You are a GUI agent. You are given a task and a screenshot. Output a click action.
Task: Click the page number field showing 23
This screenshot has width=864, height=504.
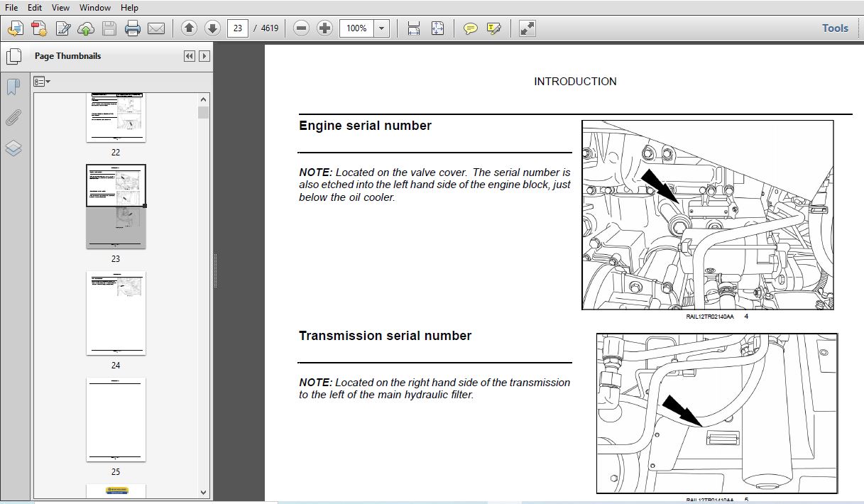click(x=237, y=28)
